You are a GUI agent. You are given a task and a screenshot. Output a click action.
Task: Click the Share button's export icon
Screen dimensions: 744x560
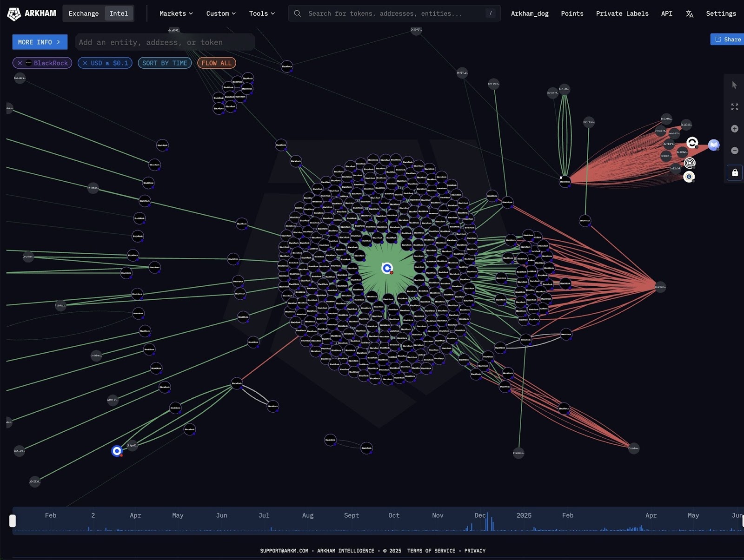coord(718,40)
